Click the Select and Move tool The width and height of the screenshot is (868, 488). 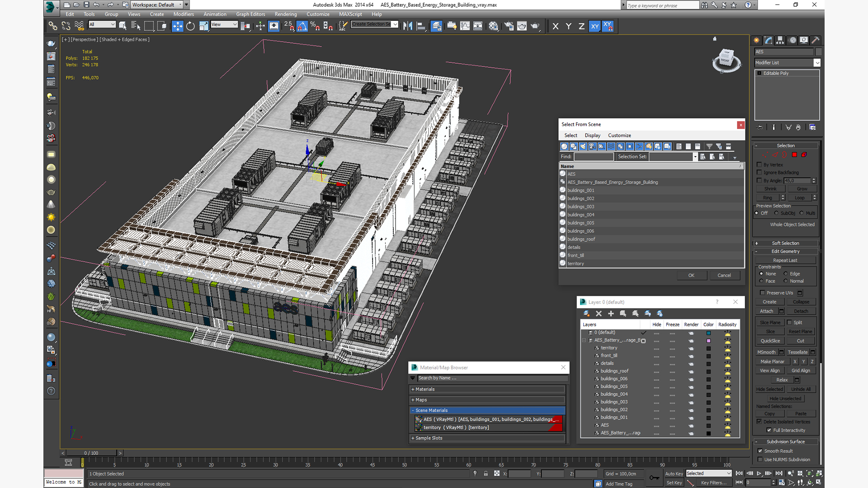click(177, 26)
